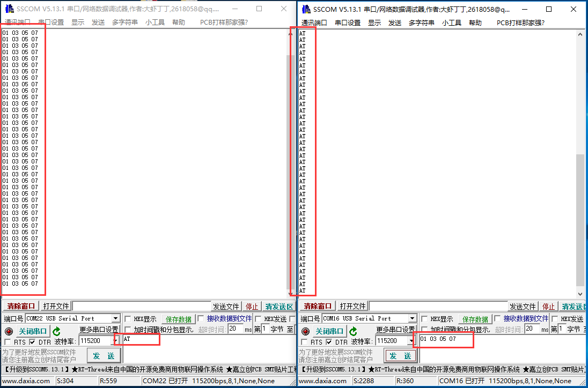Enable 接收数据到文件 checkbox in COM22 window
Image resolution: width=588 pixels, height=388 pixels.
click(201, 318)
